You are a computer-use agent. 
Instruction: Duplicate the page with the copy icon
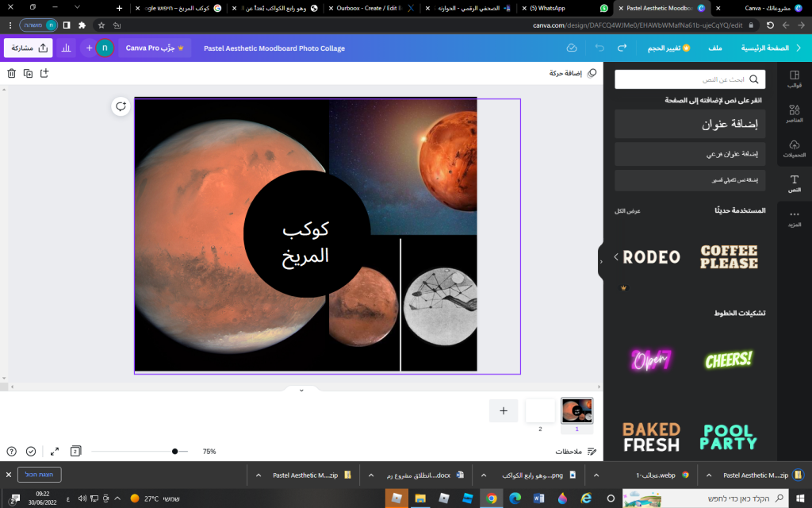click(28, 73)
